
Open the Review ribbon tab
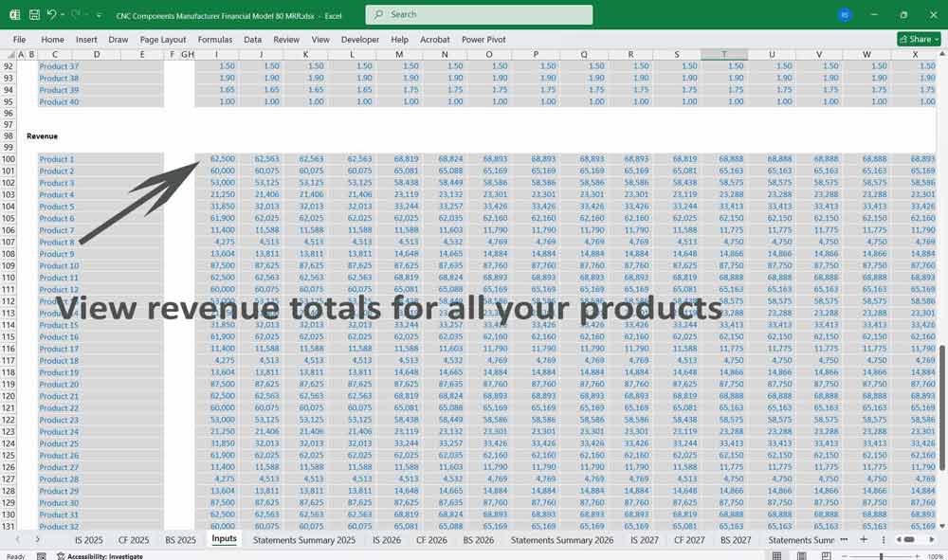point(286,39)
